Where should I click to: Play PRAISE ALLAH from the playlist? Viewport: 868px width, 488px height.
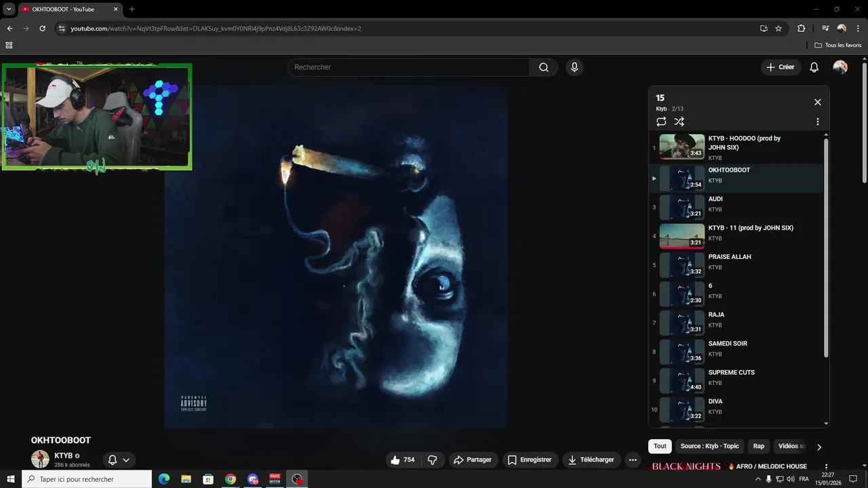tap(736, 265)
